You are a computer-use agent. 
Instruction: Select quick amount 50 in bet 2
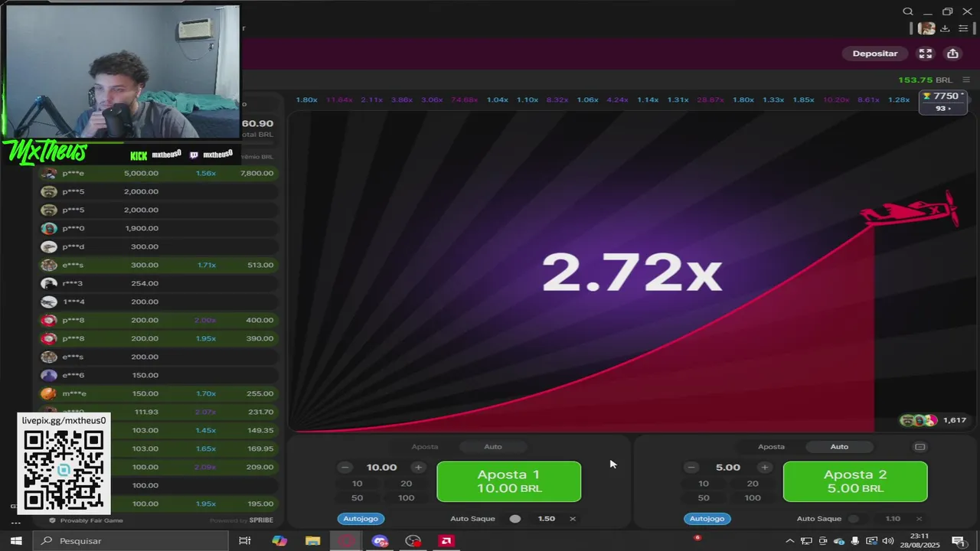tap(703, 497)
